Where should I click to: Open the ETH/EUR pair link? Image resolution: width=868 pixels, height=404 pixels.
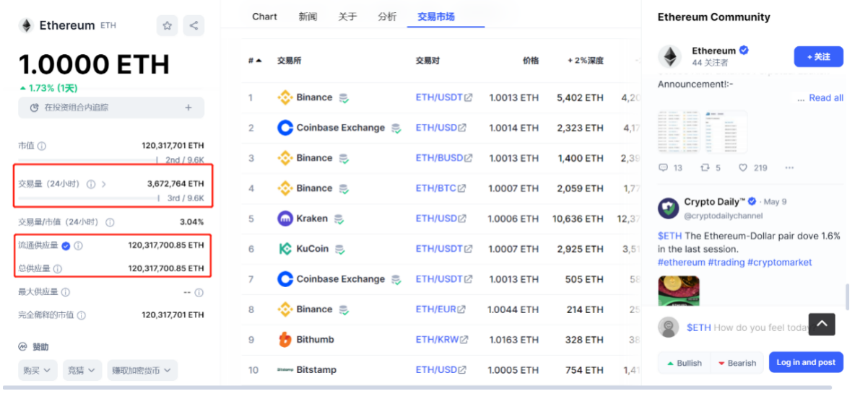pos(440,309)
